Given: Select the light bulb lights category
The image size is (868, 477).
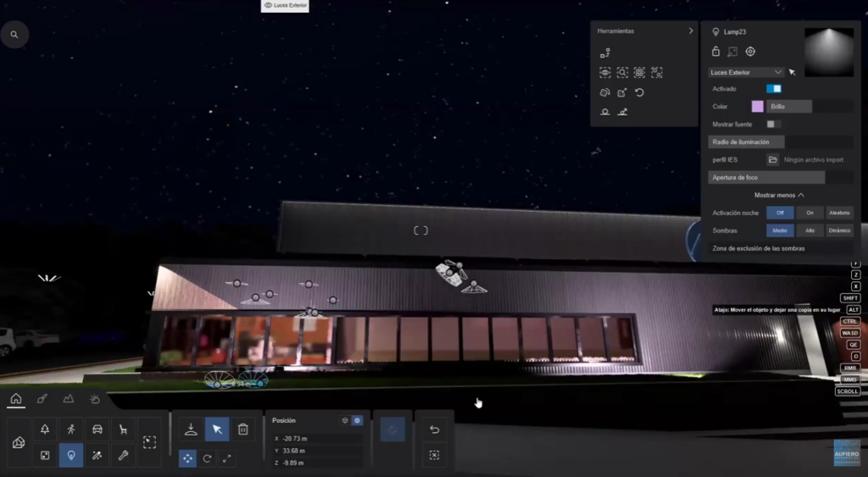Looking at the screenshot, I should pyautogui.click(x=71, y=456).
